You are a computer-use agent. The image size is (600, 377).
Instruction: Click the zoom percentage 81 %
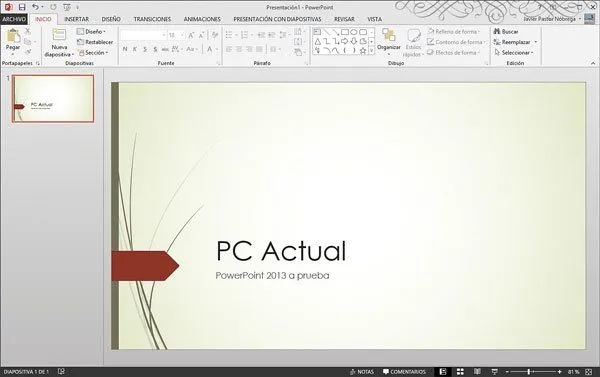tap(573, 372)
